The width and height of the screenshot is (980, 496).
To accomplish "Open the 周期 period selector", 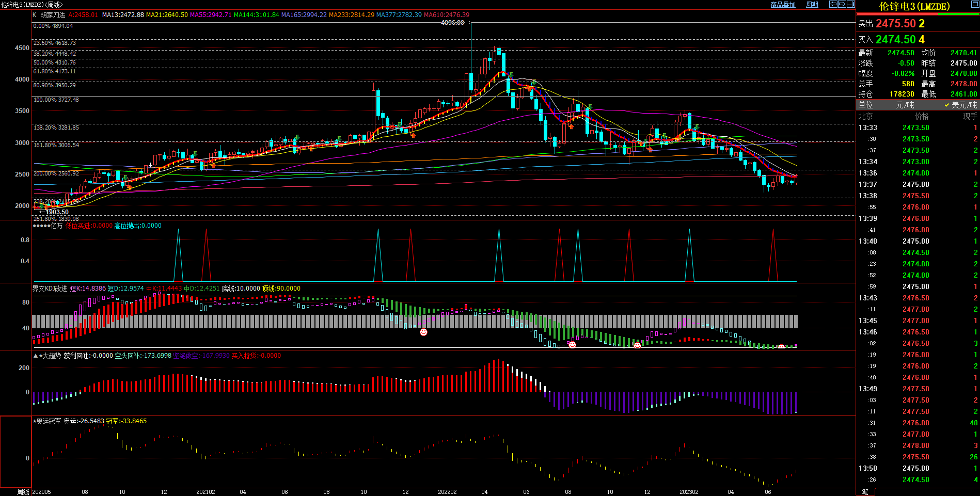I will [812, 5].
